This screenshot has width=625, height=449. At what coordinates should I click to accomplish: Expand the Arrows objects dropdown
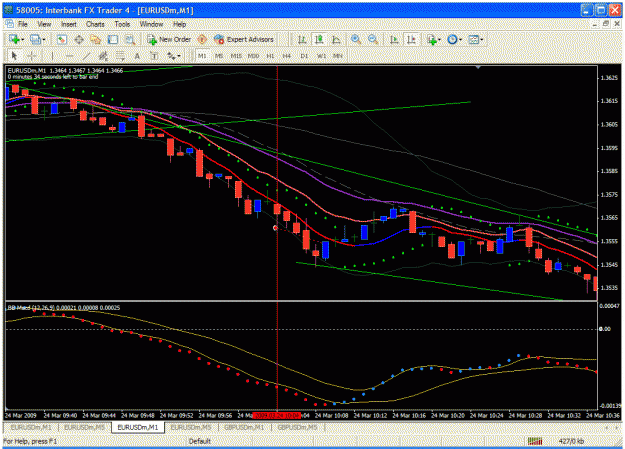[179, 56]
